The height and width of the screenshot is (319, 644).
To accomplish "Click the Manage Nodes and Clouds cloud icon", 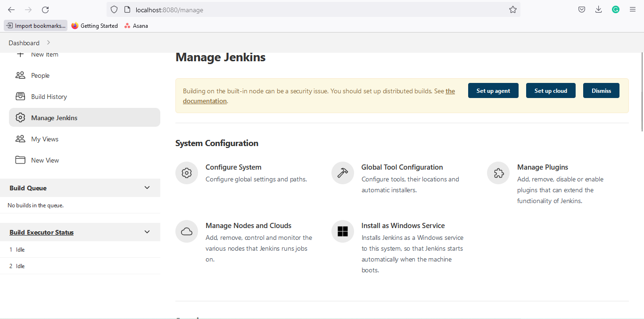I will click(187, 231).
